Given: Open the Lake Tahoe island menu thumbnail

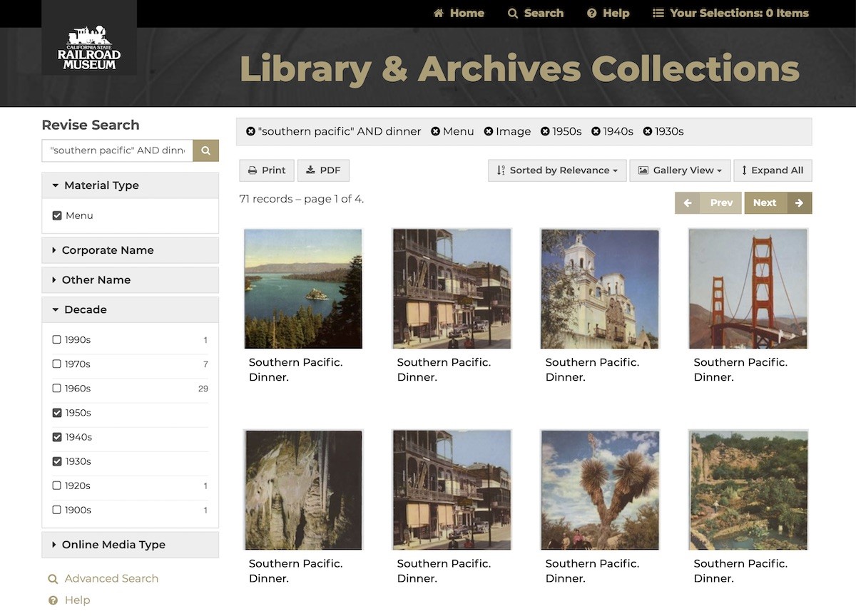Looking at the screenshot, I should coord(303,289).
